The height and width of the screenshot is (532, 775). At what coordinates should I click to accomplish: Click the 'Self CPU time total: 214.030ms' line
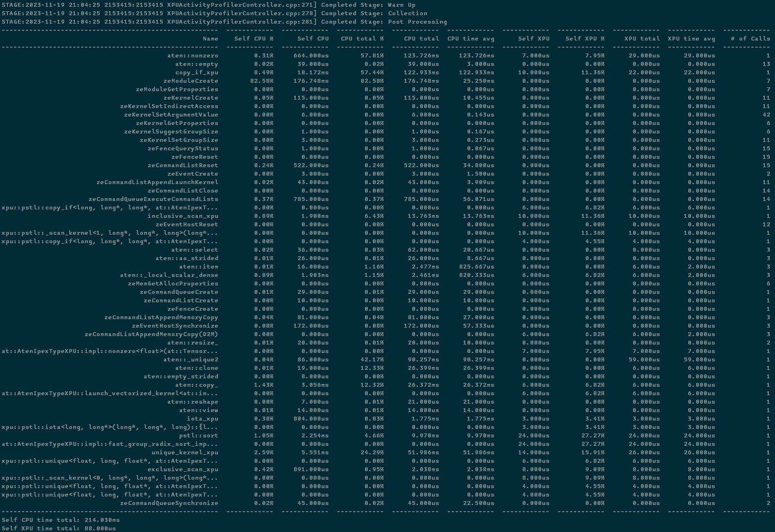coord(61,520)
